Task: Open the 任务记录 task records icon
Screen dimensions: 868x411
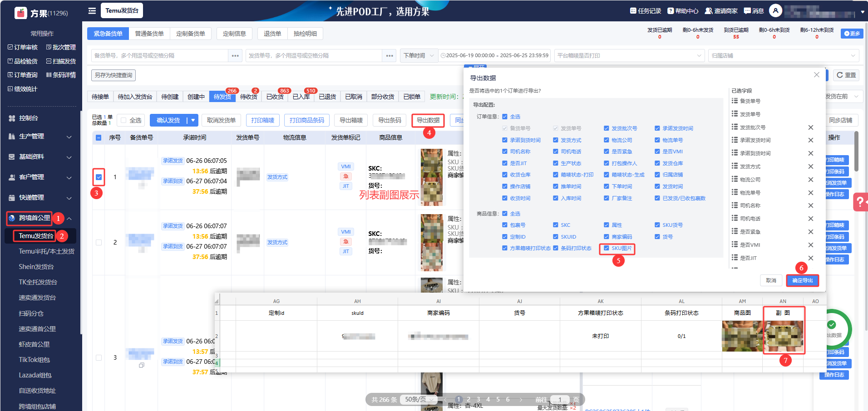Action: [633, 11]
